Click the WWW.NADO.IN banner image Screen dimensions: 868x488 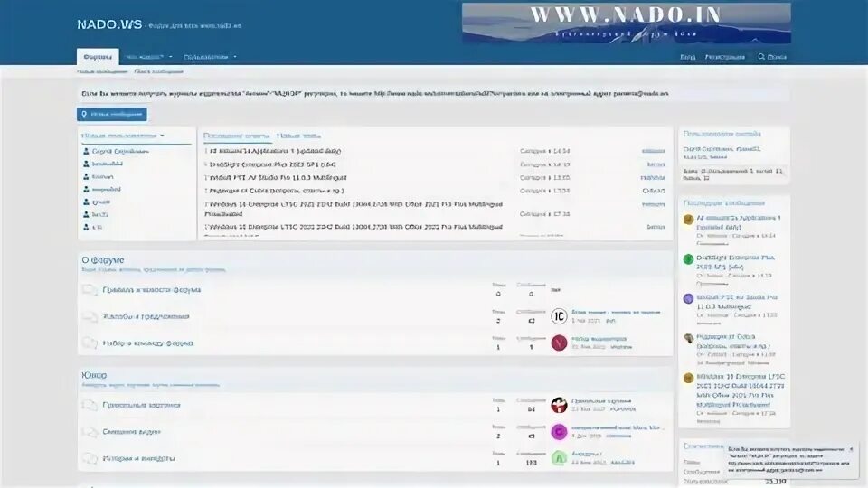pos(626,23)
